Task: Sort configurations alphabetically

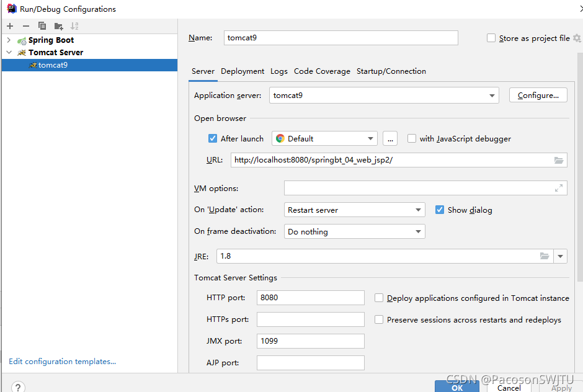Action: (74, 26)
